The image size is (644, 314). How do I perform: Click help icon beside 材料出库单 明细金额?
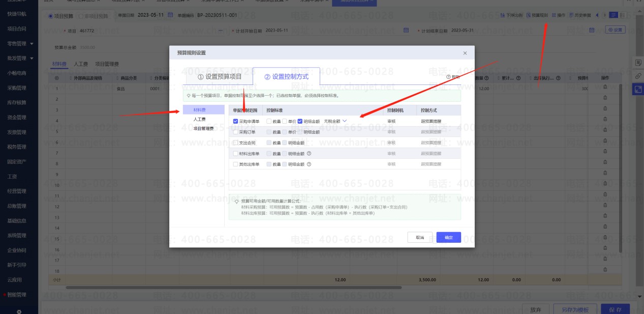[x=309, y=153]
